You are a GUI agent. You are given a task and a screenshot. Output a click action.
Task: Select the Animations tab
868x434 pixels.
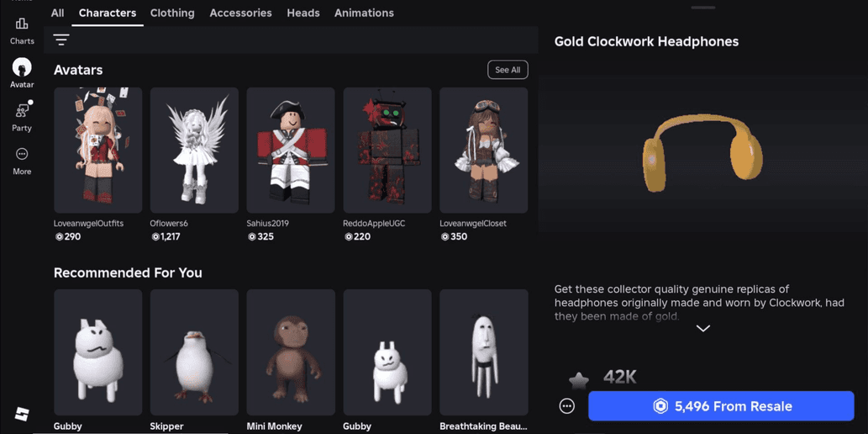click(x=364, y=13)
